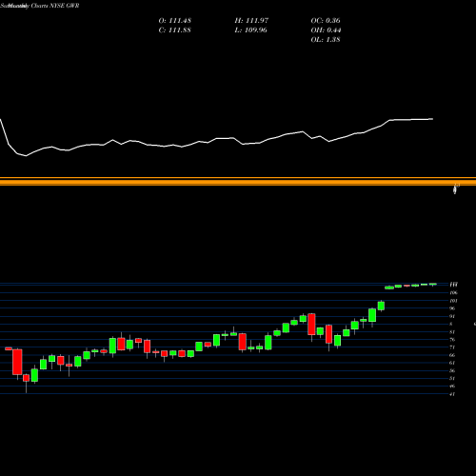Click the 'OC: 0.36' reading
Viewport: 476px width, 476px height.
[326, 21]
